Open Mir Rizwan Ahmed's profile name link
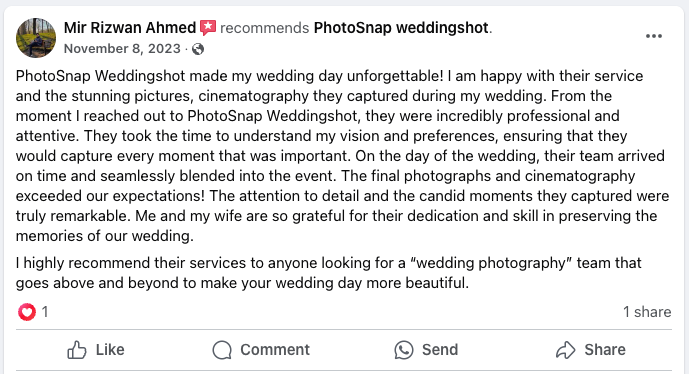Viewport: 689px width, 374px height. coord(130,28)
